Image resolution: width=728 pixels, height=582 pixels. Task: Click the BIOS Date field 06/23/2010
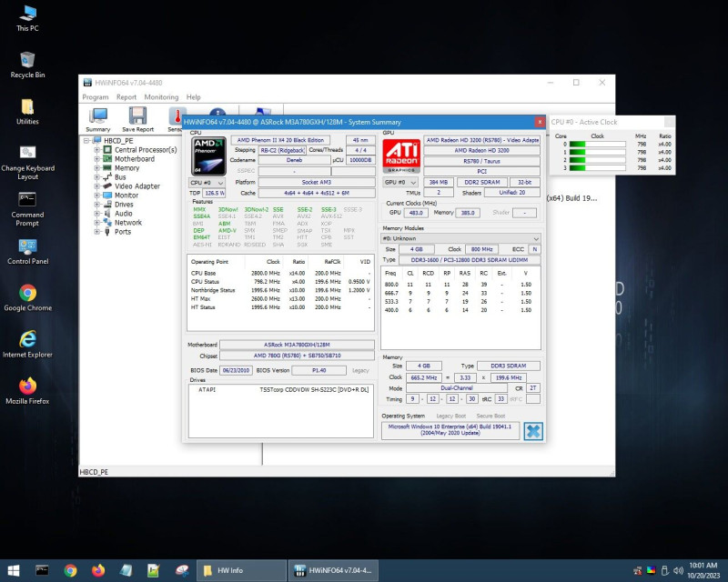[x=236, y=370]
